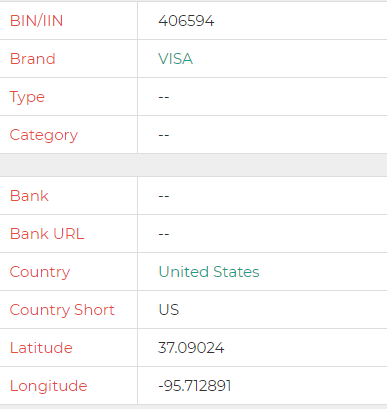Image resolution: width=387 pixels, height=409 pixels.
Task: Open the VISA brand link
Action: [175, 59]
